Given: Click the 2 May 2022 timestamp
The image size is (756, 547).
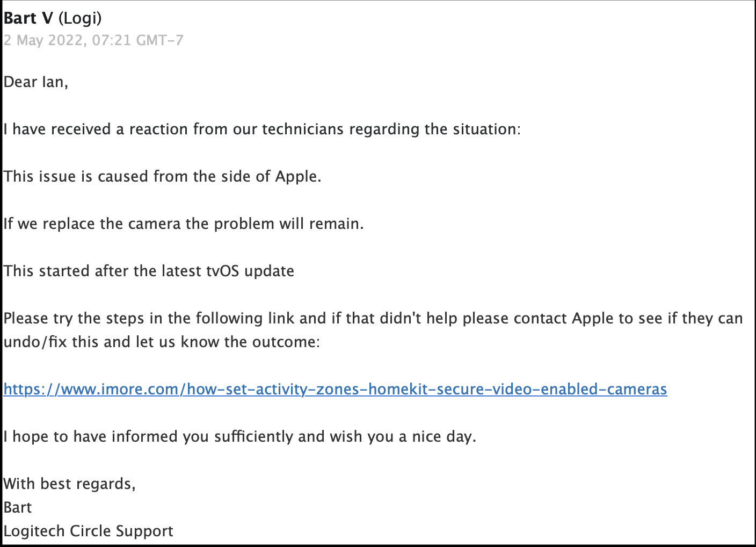Looking at the screenshot, I should click(x=93, y=40).
